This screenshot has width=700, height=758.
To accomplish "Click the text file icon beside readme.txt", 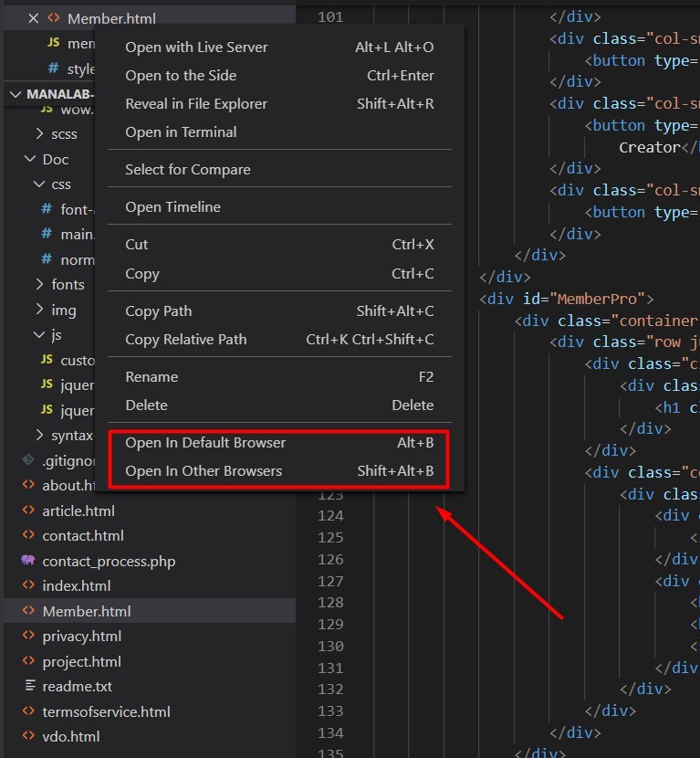I will click(28, 687).
